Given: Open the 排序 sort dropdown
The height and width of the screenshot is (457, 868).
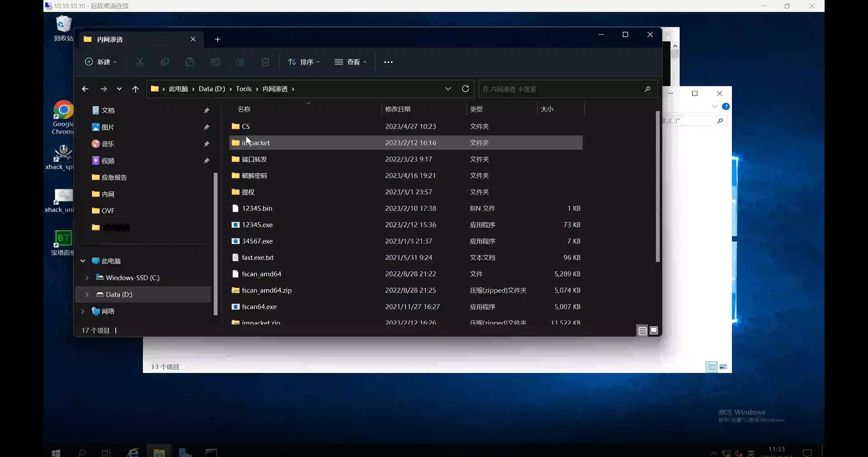Looking at the screenshot, I should coord(304,62).
